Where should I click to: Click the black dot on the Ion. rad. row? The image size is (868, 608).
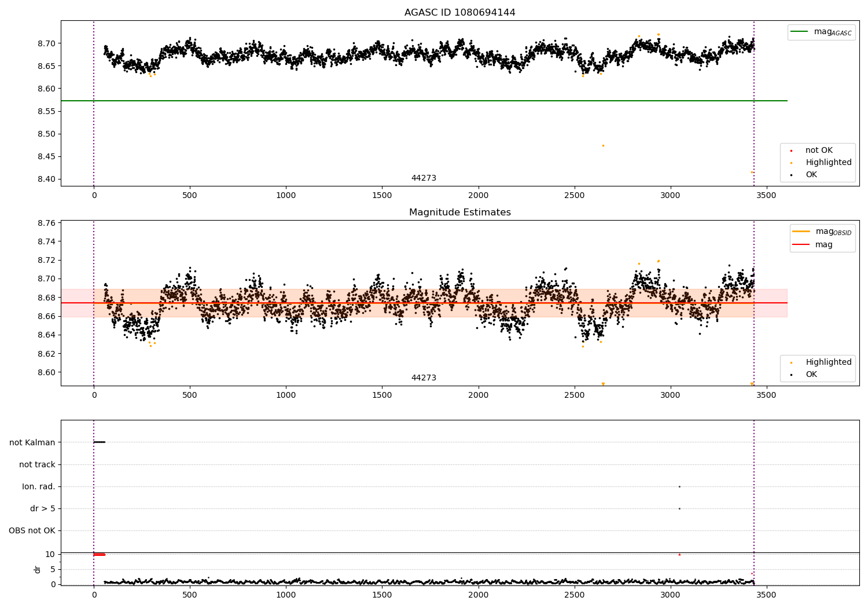point(679,487)
